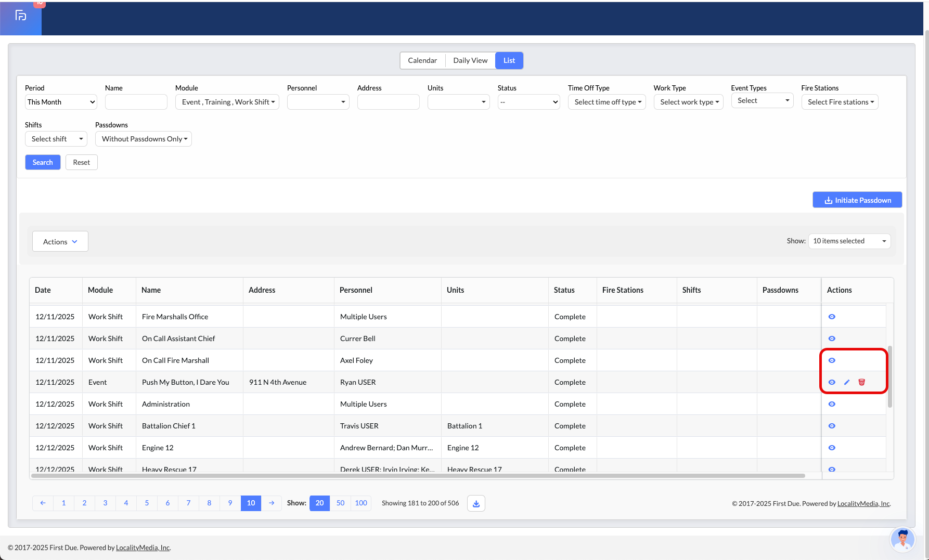
Task: Switch to the Daily View tab
Action: coord(470,60)
